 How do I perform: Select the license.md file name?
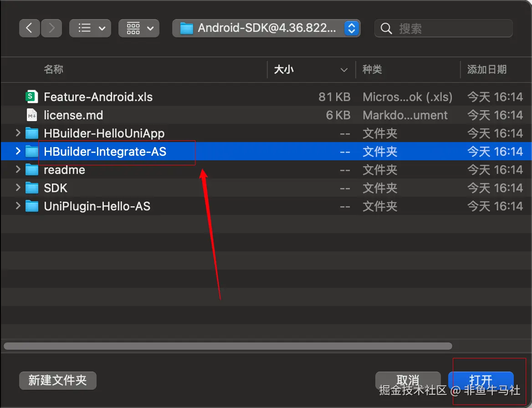pyautogui.click(x=73, y=115)
